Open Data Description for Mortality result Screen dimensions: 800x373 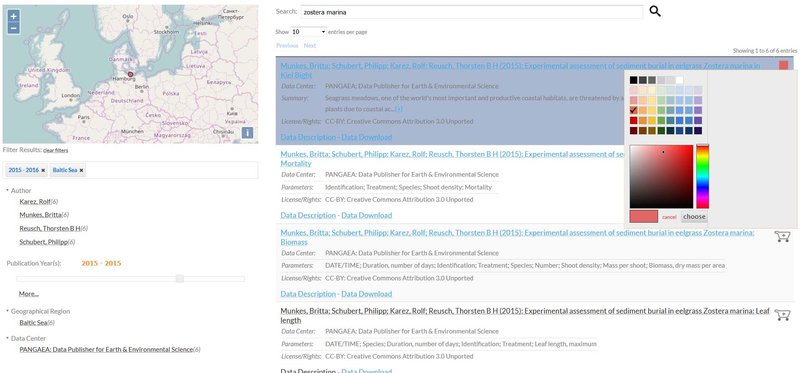tap(308, 215)
